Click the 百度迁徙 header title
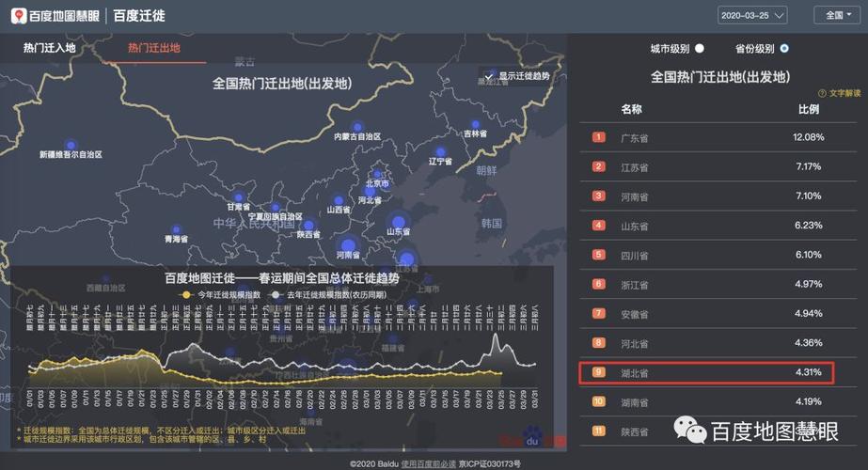Viewport: 868px width, 470px height. click(x=139, y=15)
